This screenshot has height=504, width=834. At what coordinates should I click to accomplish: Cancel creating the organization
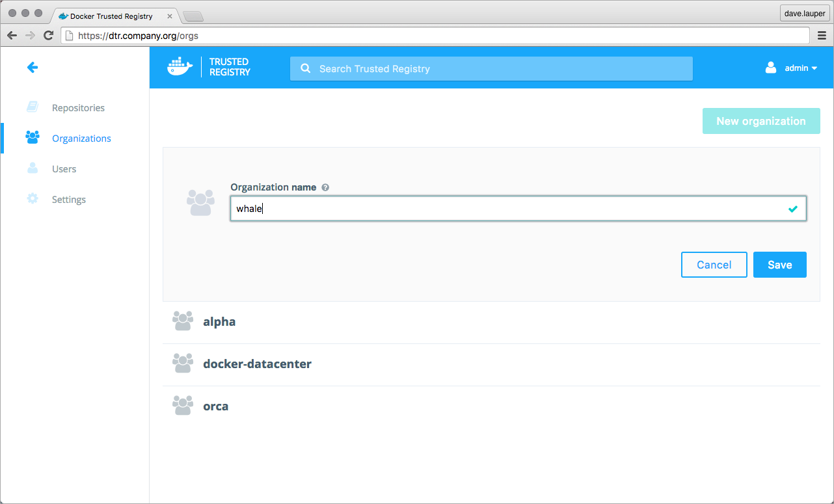pos(714,265)
